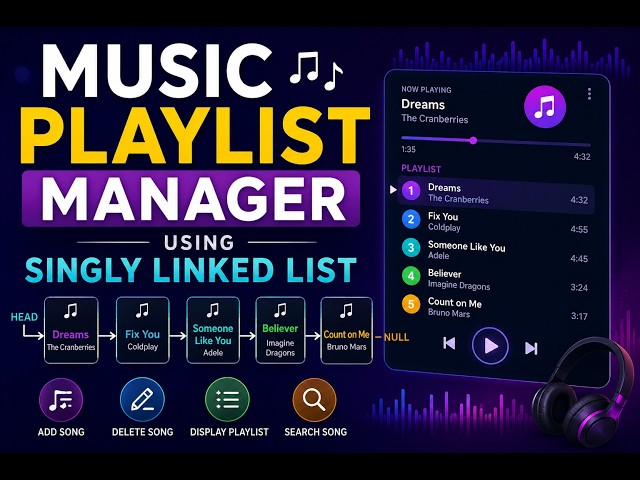640x480 pixels.
Task: Click the music note in Dreams node
Action: pyautogui.click(x=71, y=311)
